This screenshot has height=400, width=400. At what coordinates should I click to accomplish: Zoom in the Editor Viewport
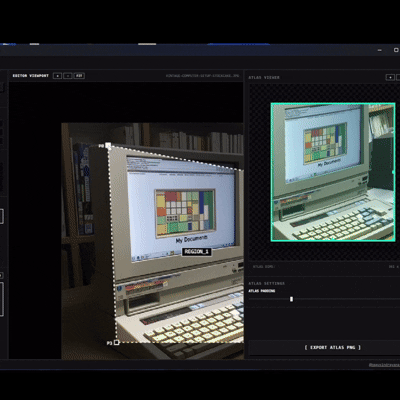click(x=57, y=76)
